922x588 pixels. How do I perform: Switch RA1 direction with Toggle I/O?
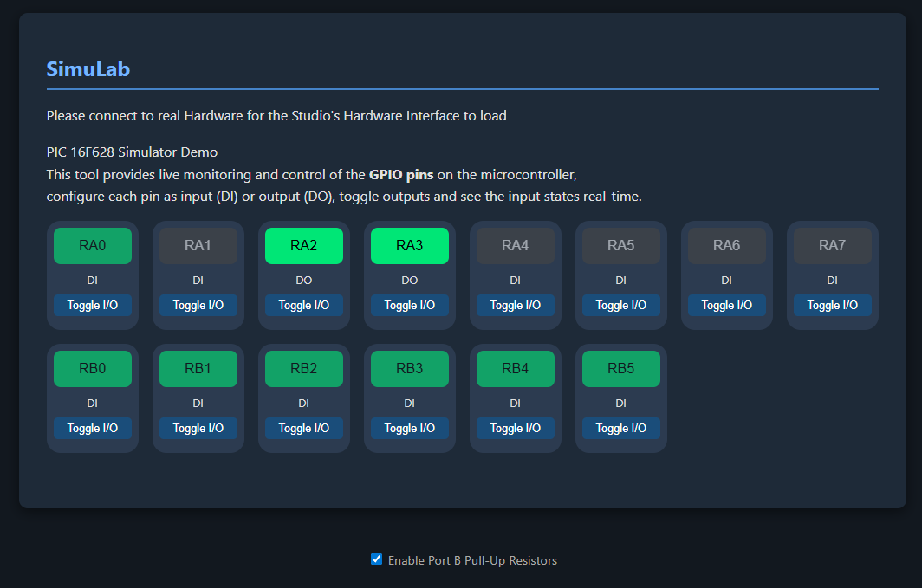(198, 305)
